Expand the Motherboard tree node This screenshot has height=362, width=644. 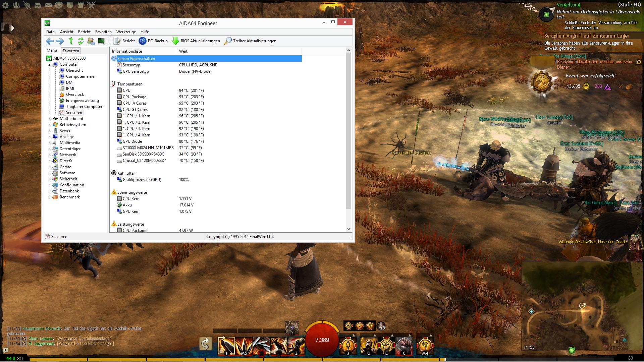pos(50,119)
